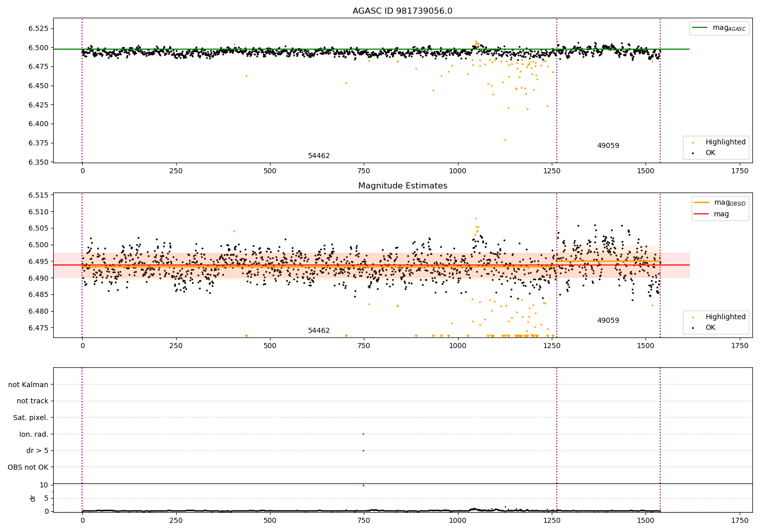The width and height of the screenshot is (760, 532).
Task: Select the 'OBS not OK' row label
Action: pos(28,467)
